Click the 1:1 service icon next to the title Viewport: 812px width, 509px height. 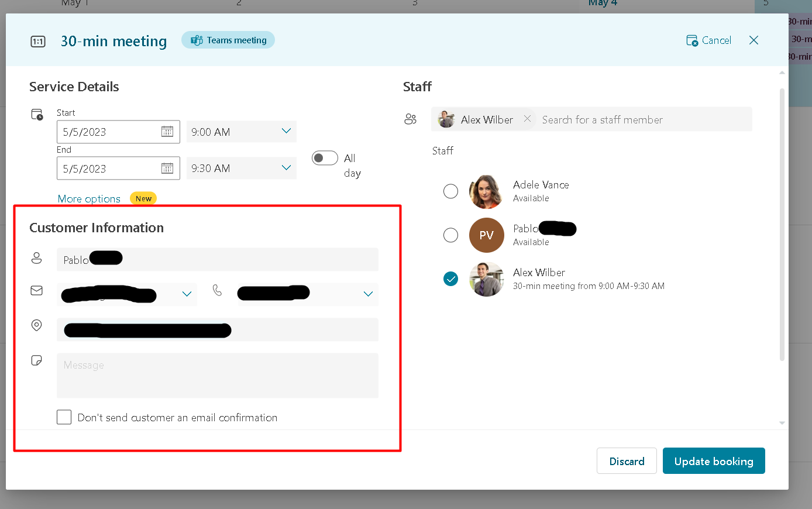click(x=37, y=41)
